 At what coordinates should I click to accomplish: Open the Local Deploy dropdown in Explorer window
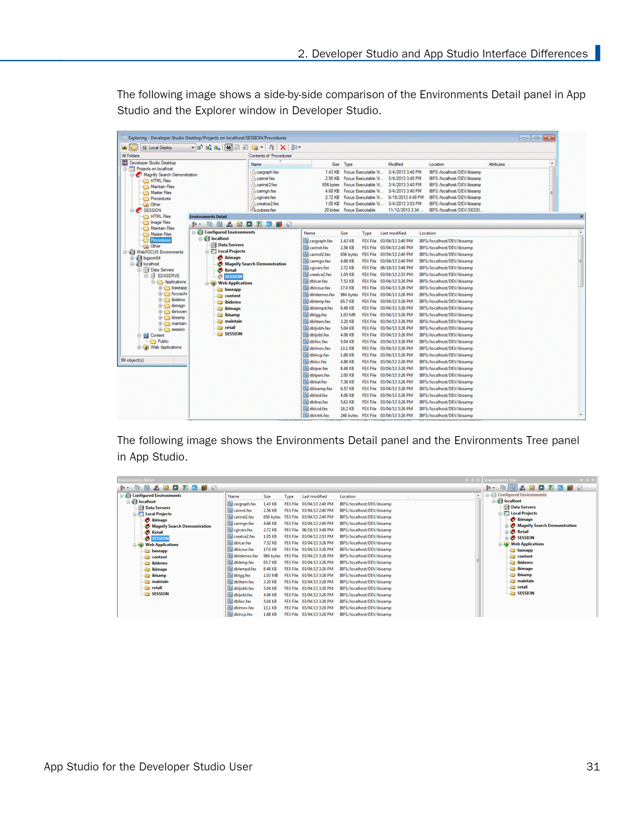tap(168, 147)
